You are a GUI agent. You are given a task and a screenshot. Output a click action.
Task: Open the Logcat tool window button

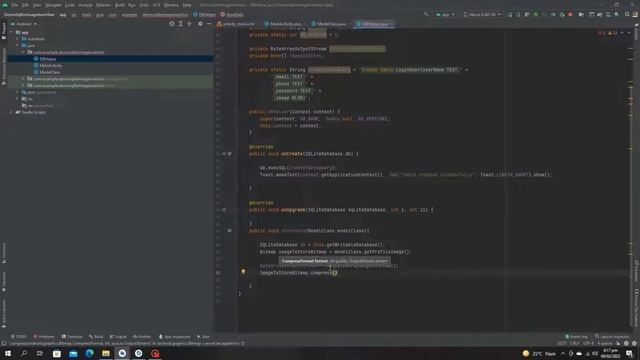pos(118,337)
